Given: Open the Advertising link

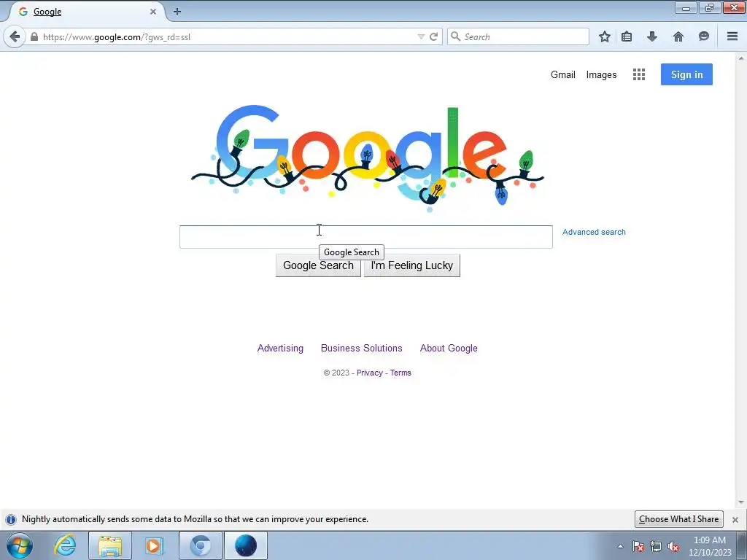Looking at the screenshot, I should (x=280, y=348).
